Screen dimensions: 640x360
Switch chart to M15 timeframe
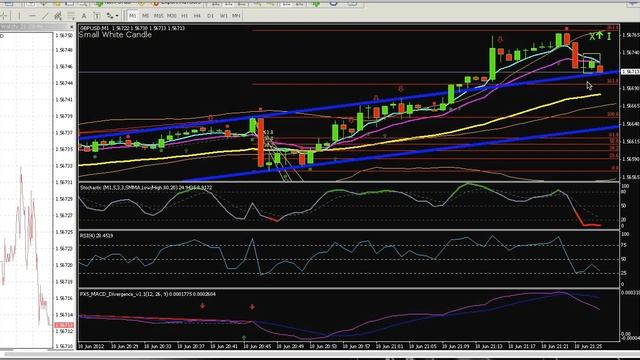coord(158,16)
